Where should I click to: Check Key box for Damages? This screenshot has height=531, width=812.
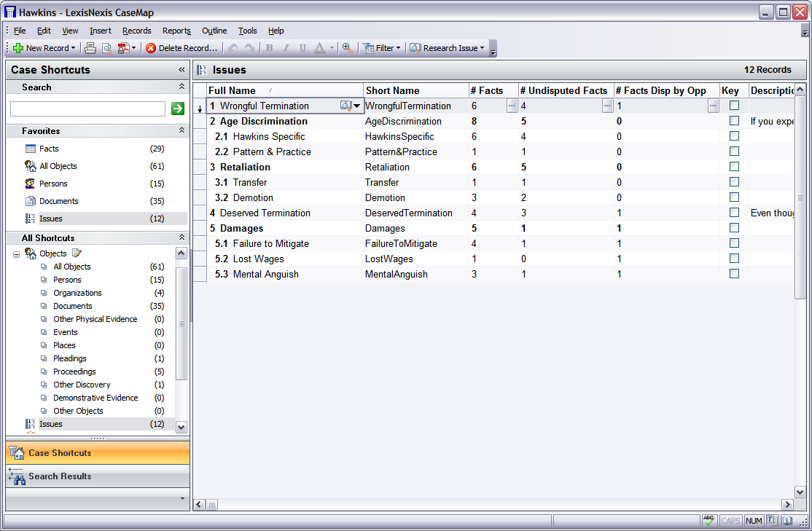point(734,228)
